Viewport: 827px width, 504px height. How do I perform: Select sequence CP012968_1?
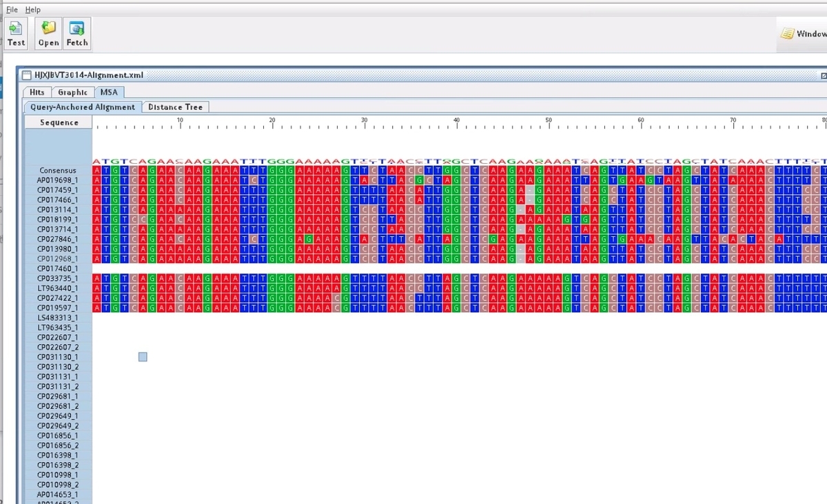(x=58, y=258)
